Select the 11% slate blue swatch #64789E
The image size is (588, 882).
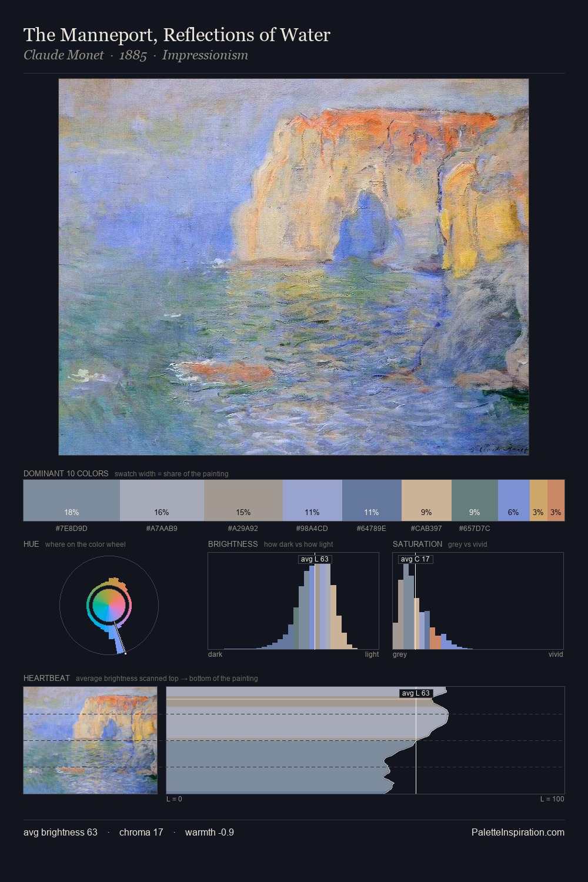click(372, 500)
